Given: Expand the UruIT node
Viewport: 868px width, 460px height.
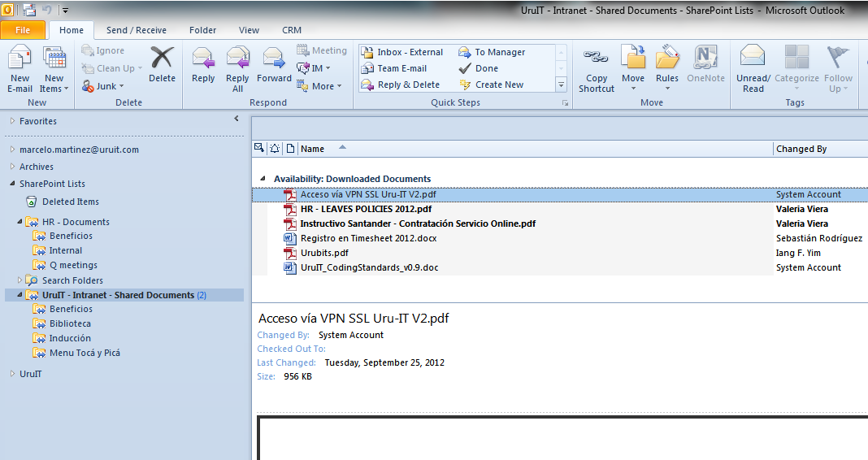Looking at the screenshot, I should pyautogui.click(x=12, y=374).
